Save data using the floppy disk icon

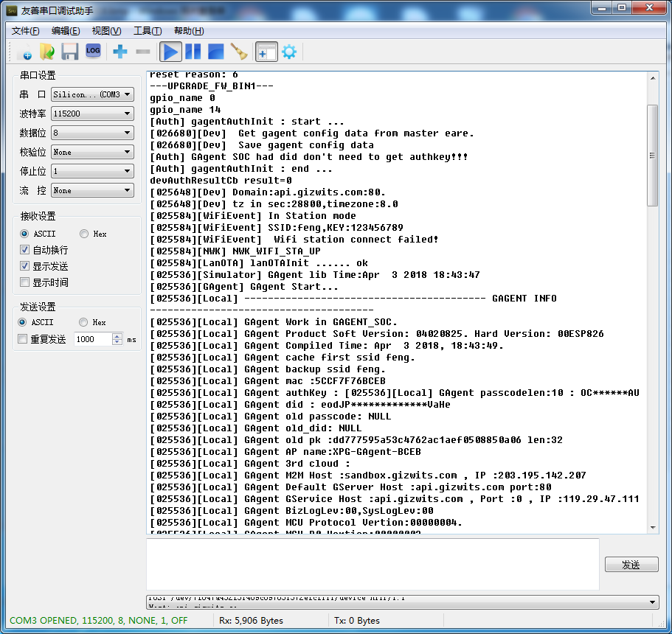coord(69,51)
